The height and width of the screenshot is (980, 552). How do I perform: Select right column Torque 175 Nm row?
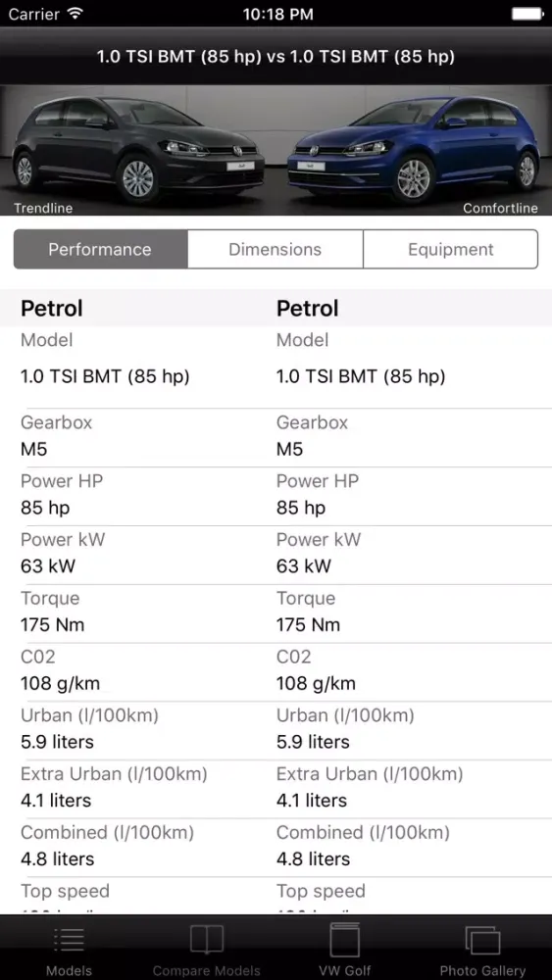(414, 612)
